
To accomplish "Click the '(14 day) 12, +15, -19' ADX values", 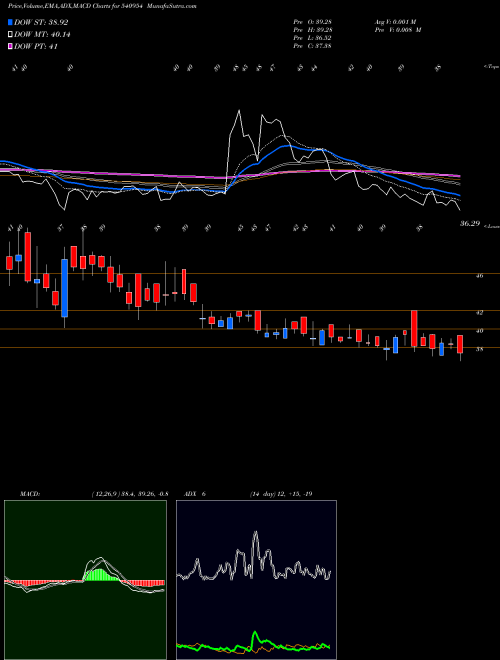I will click(x=280, y=494).
